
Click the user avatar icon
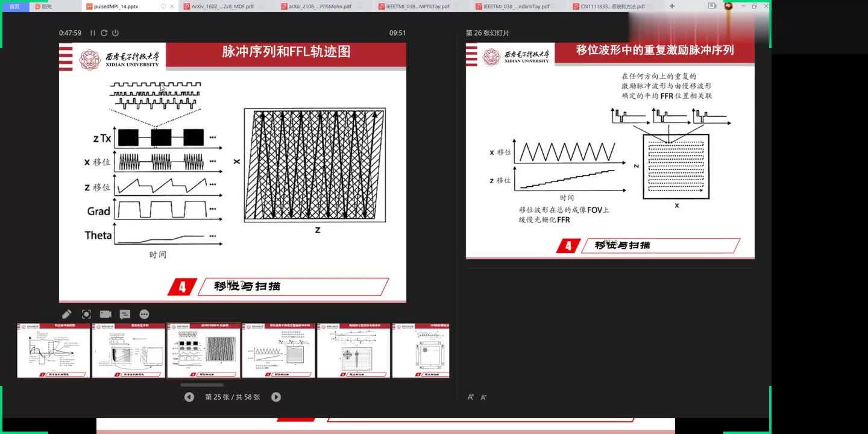tap(728, 6)
